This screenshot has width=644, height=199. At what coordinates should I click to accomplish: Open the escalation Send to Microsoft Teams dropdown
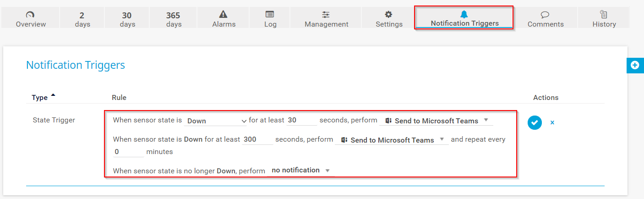point(392,140)
